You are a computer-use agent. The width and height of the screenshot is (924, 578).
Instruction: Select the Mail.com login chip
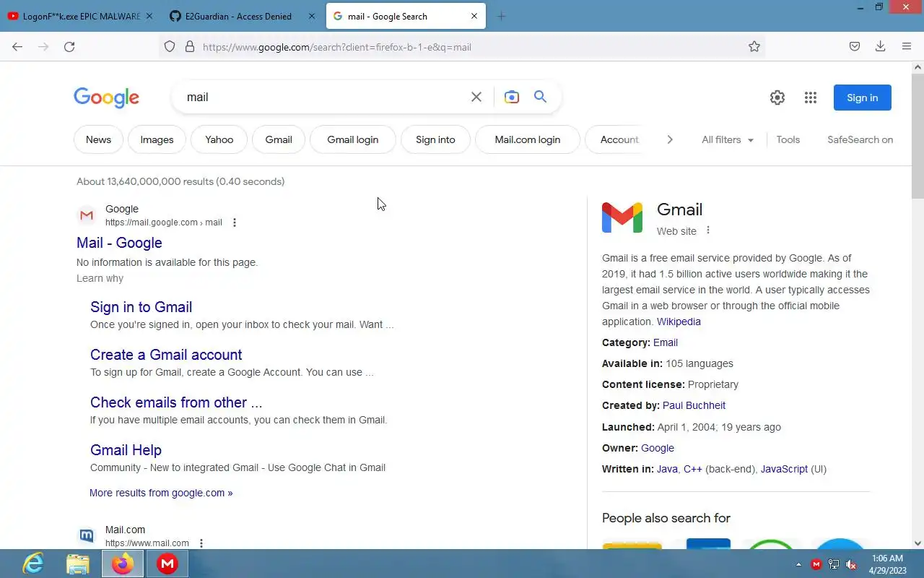pyautogui.click(x=528, y=139)
